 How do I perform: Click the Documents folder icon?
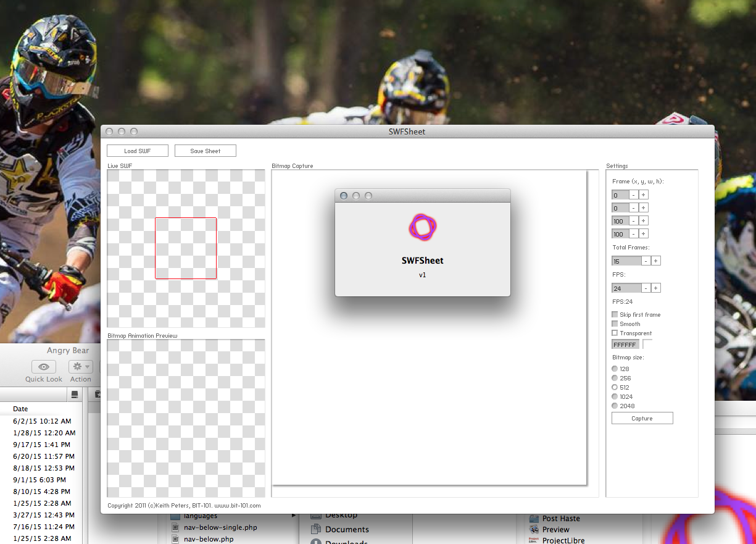pos(316,529)
